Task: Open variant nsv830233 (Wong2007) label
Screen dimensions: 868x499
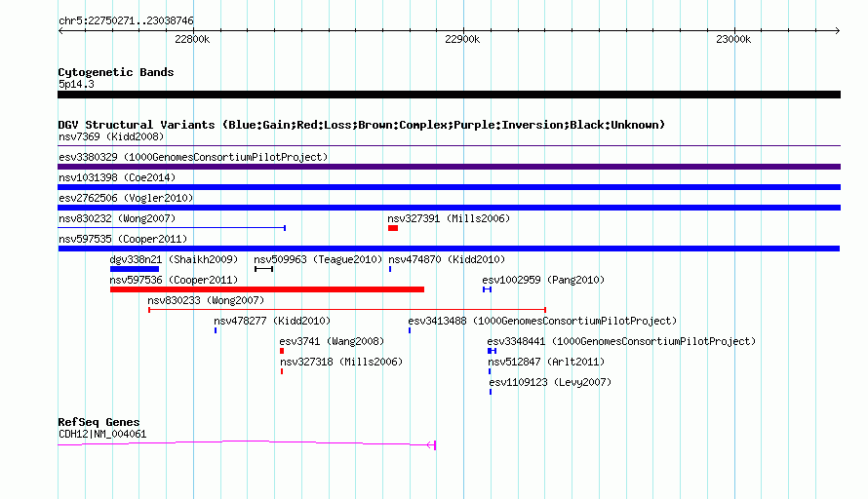Action: (206, 300)
